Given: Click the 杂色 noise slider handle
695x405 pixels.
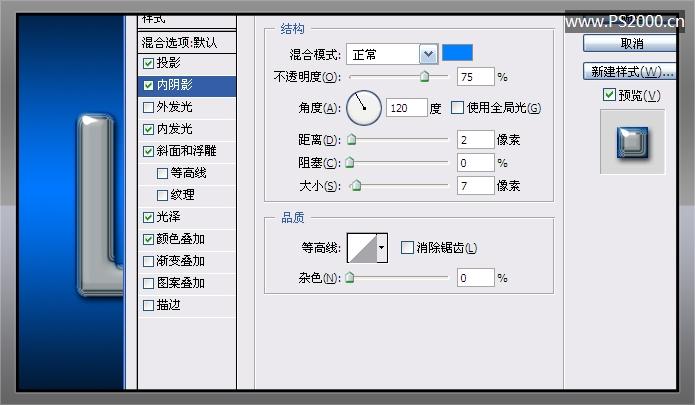Looking at the screenshot, I should (350, 278).
